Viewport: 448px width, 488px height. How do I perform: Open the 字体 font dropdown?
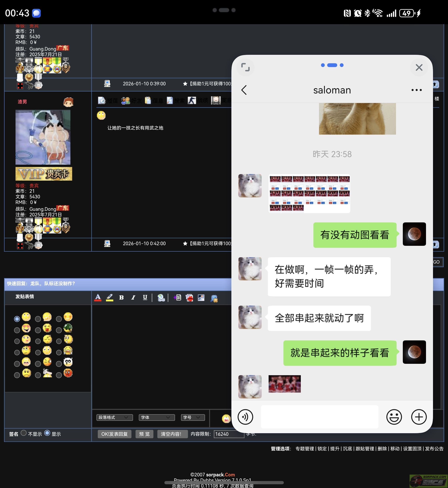click(157, 417)
